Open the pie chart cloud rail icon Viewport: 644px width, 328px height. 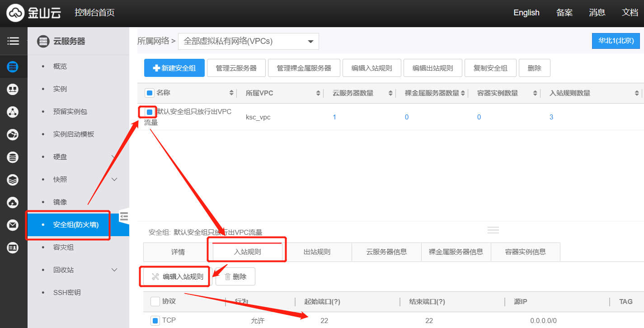13,134
